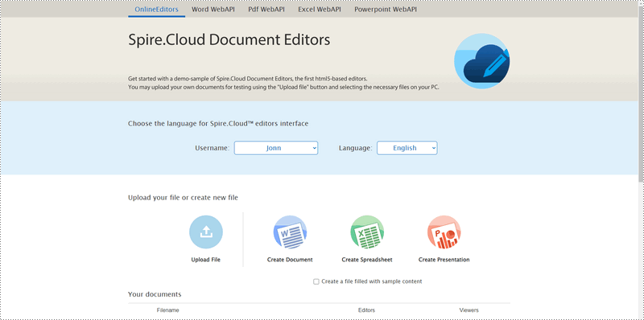
Task: Click the Editors column header
Action: click(x=366, y=310)
